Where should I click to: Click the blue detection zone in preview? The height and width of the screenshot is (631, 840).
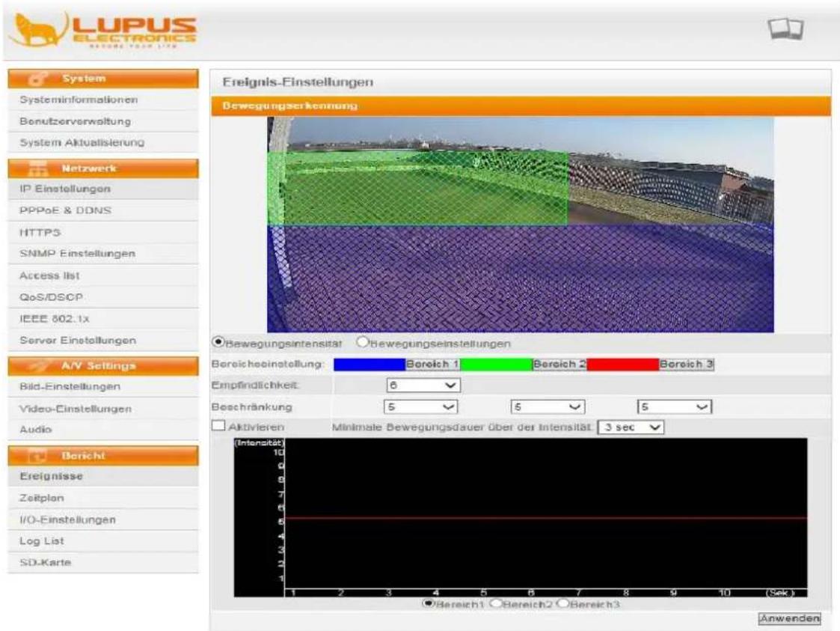point(521,278)
